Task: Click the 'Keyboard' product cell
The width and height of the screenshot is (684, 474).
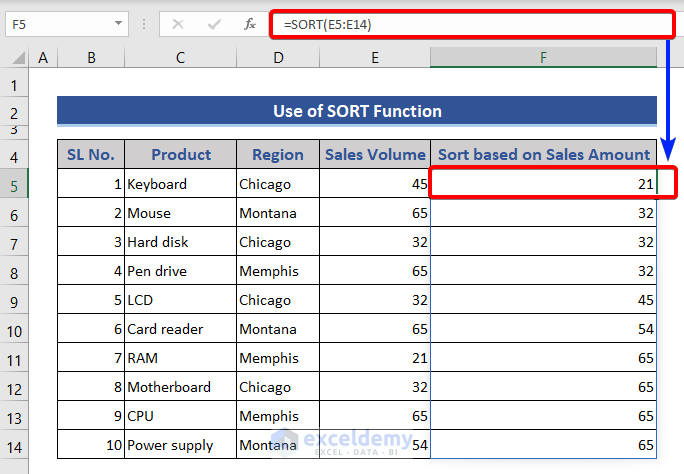Action: click(x=180, y=184)
